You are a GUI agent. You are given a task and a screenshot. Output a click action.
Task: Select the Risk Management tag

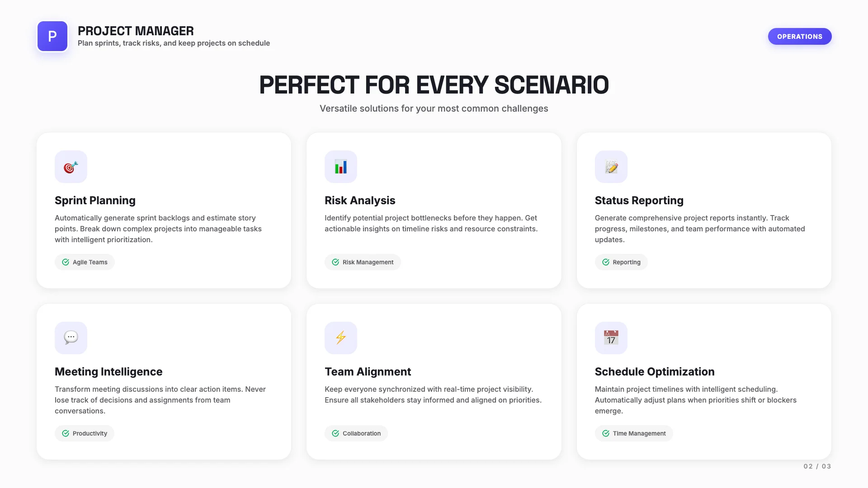pos(363,262)
